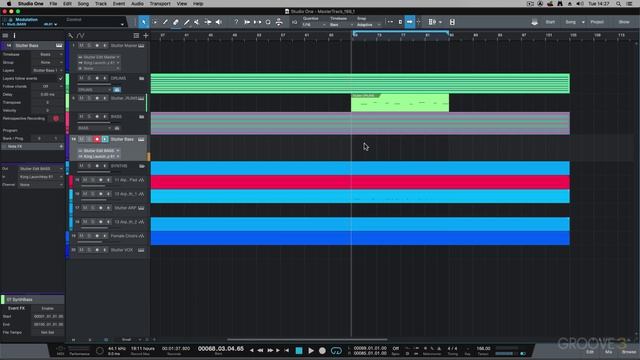
Task: Click the keyboard icon on Stutter VOX track
Action: point(141,250)
